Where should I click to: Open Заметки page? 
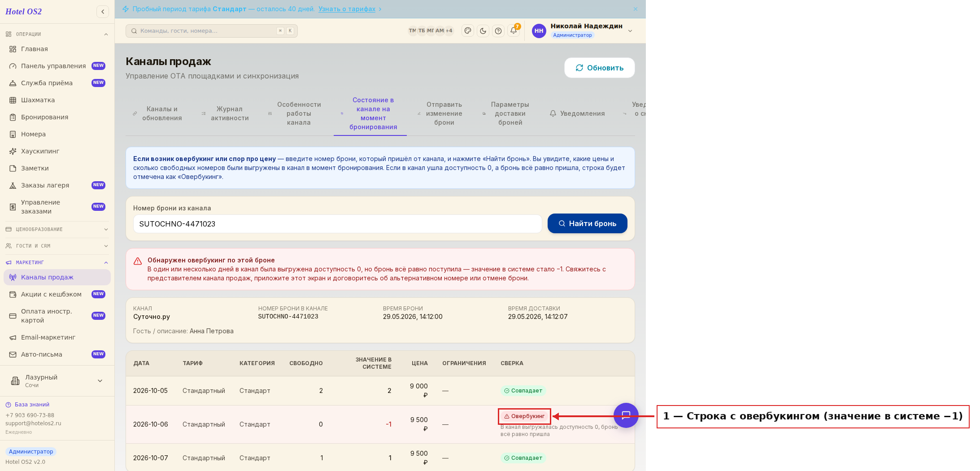click(x=57, y=168)
